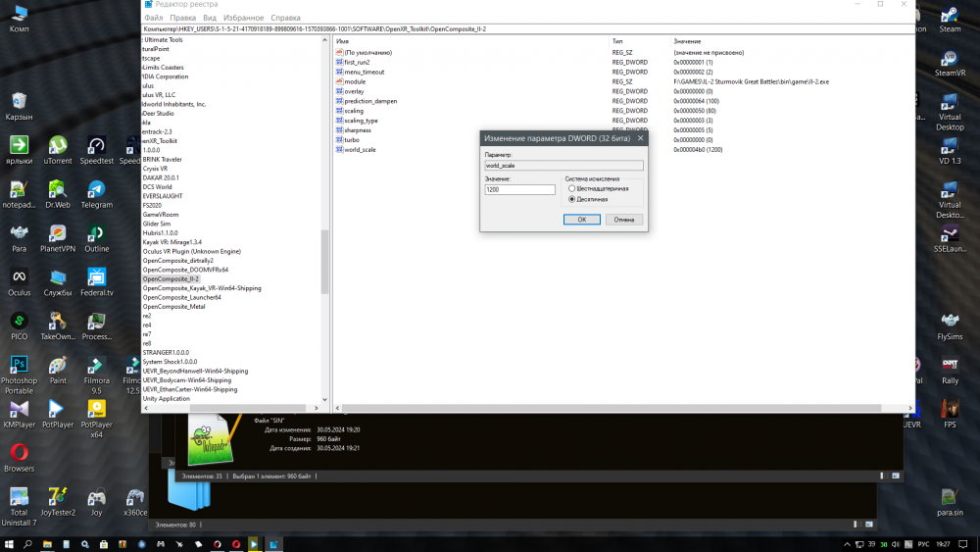Click the tree pane horizontal scroll-right arrow
The width and height of the screenshot is (980, 552).
317,408
